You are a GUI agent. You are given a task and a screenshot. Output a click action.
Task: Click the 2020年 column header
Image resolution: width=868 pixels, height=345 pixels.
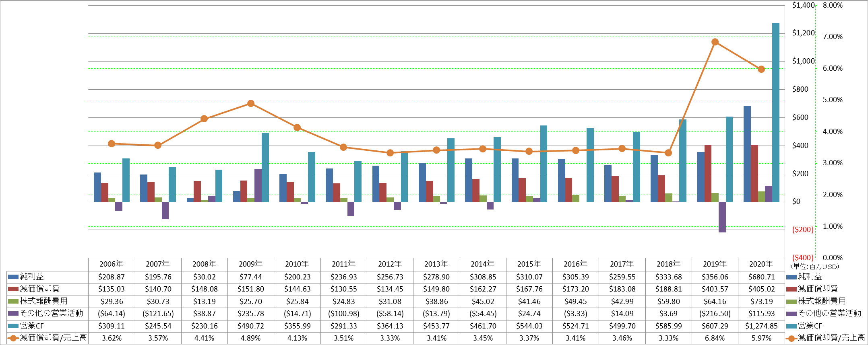point(761,264)
